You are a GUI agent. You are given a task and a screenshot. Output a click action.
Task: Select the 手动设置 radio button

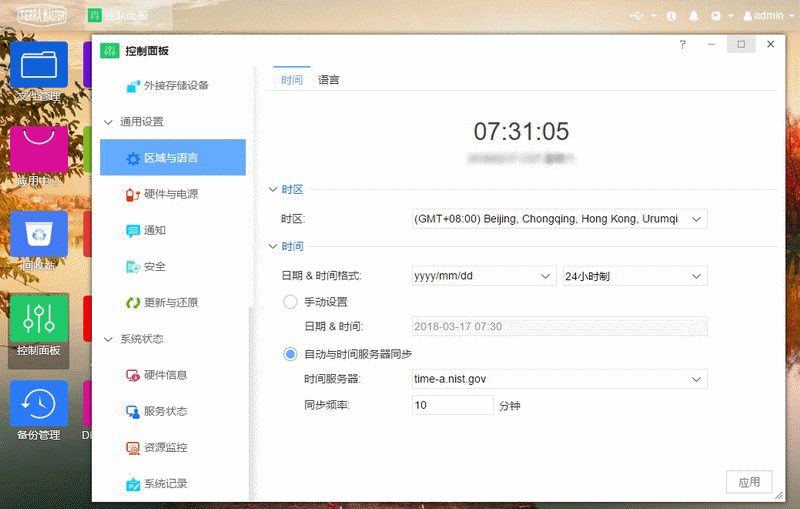[x=290, y=302]
